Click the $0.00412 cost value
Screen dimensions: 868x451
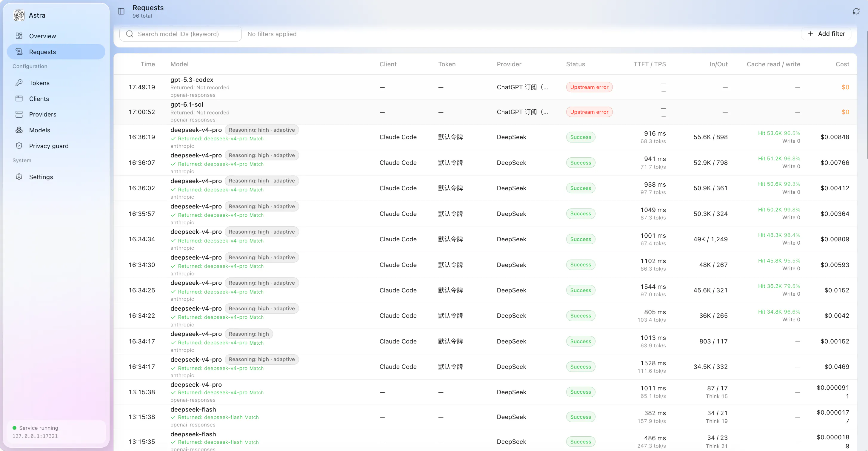coord(835,188)
